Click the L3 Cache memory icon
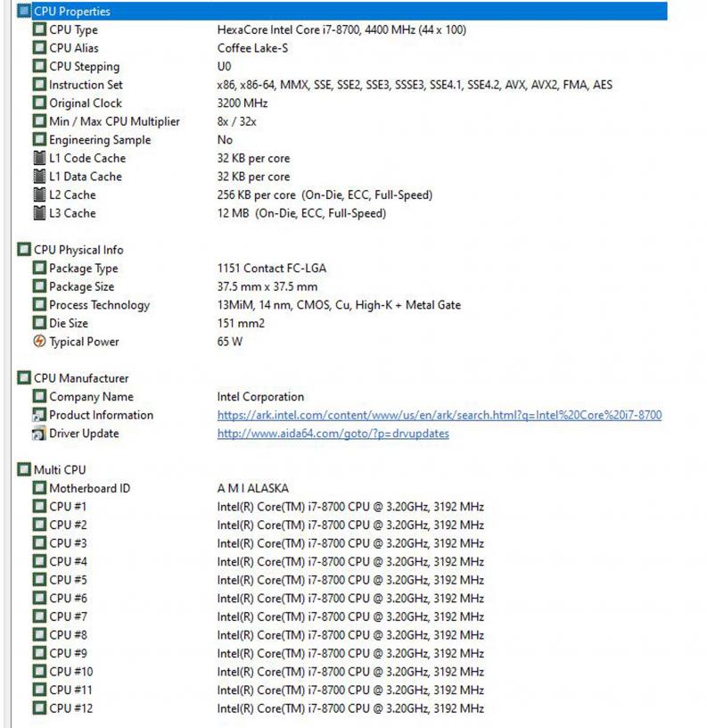This screenshot has height=728, width=707. (39, 213)
